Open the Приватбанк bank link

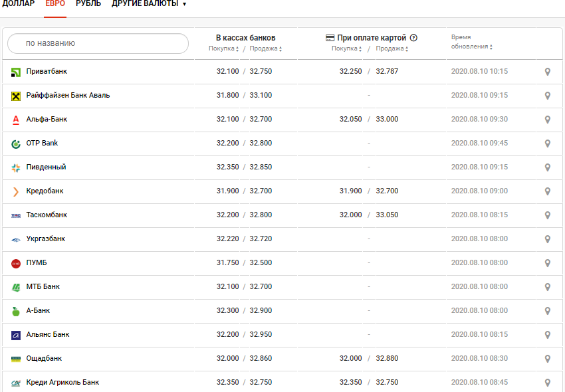47,71
